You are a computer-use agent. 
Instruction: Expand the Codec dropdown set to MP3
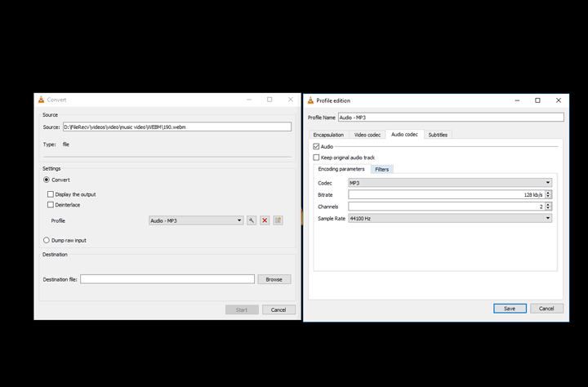tap(450, 183)
